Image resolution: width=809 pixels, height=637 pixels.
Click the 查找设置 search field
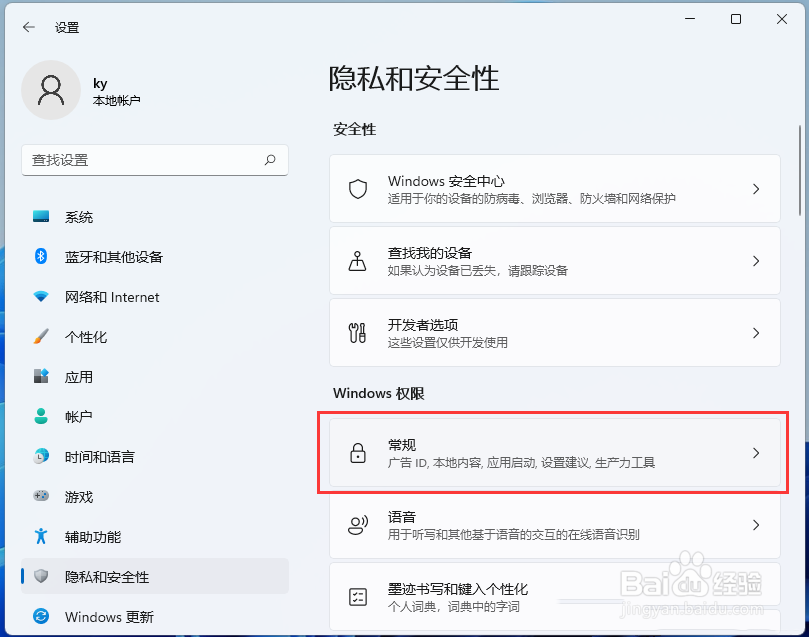(155, 160)
